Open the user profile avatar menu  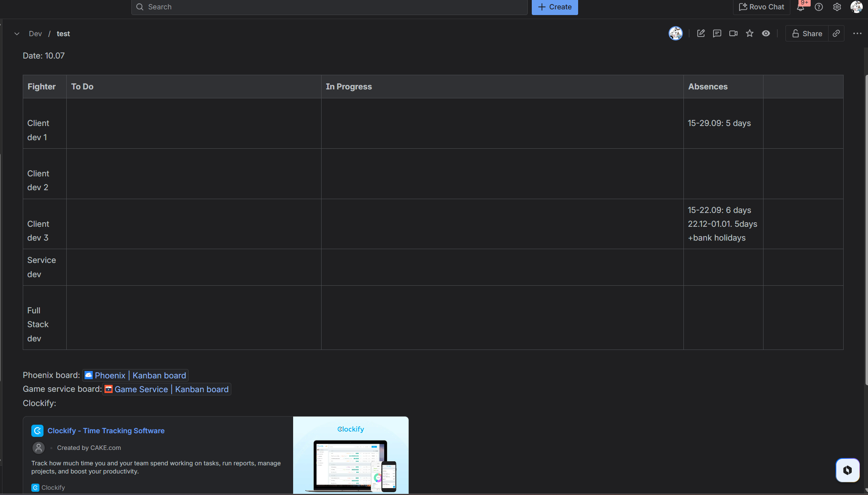[856, 7]
